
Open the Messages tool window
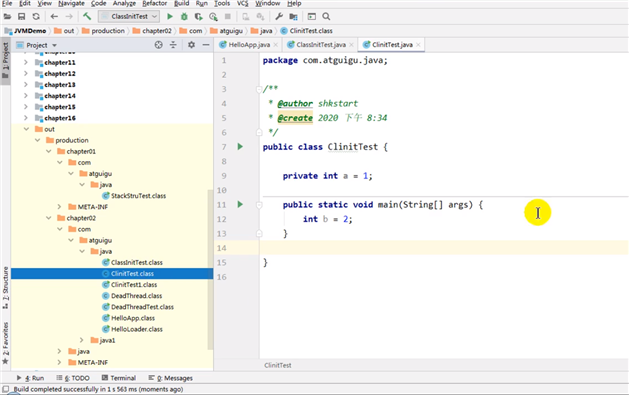170,378
